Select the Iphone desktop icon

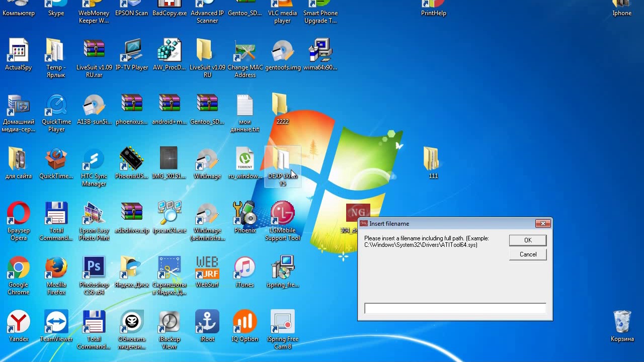[622, 9]
